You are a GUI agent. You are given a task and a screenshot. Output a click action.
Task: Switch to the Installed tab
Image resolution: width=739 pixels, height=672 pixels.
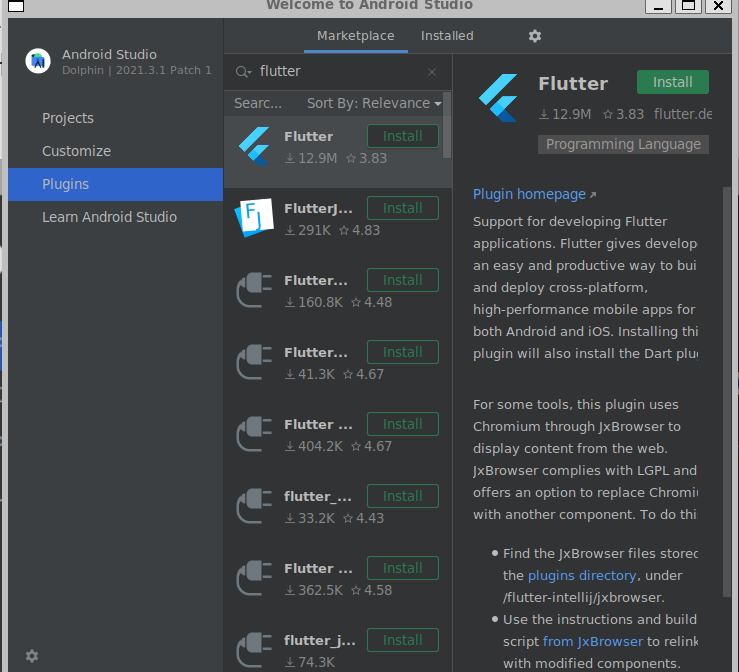pyautogui.click(x=447, y=36)
